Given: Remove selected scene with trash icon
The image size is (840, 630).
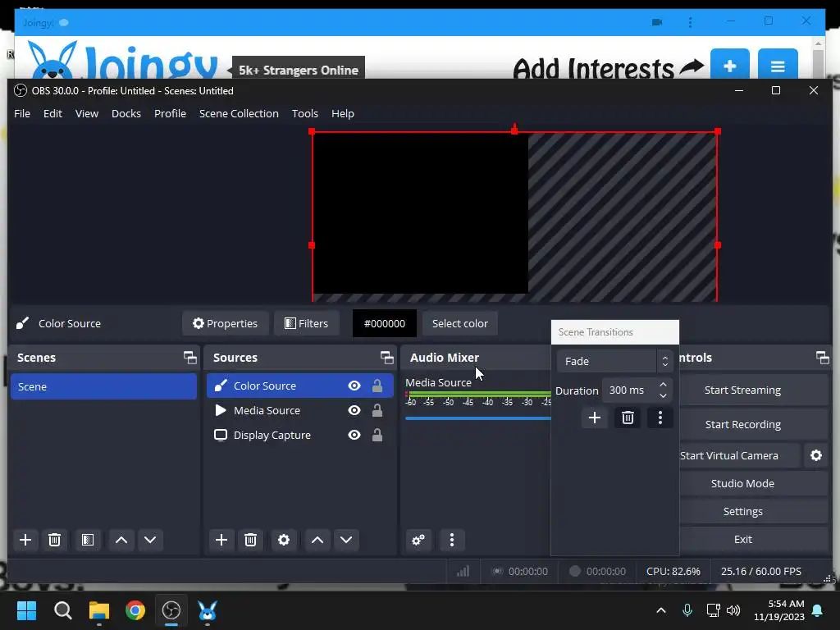Looking at the screenshot, I should [54, 540].
